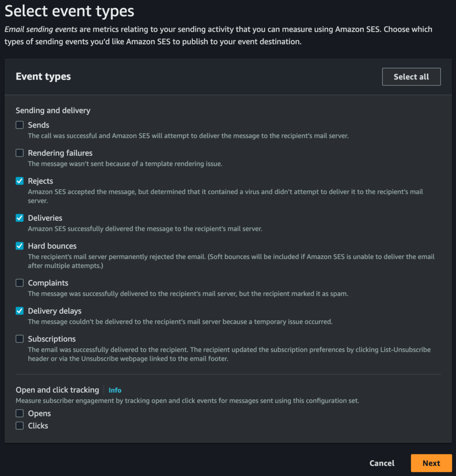
Task: Enable the Sends event checkbox
Action: click(x=20, y=125)
